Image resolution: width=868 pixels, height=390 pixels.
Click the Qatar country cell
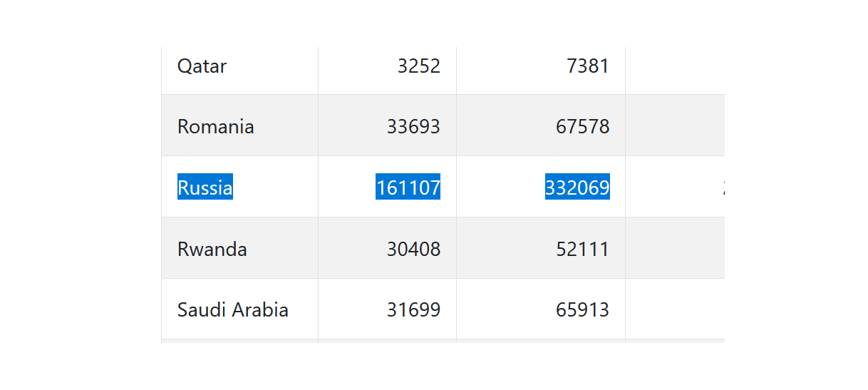239,66
